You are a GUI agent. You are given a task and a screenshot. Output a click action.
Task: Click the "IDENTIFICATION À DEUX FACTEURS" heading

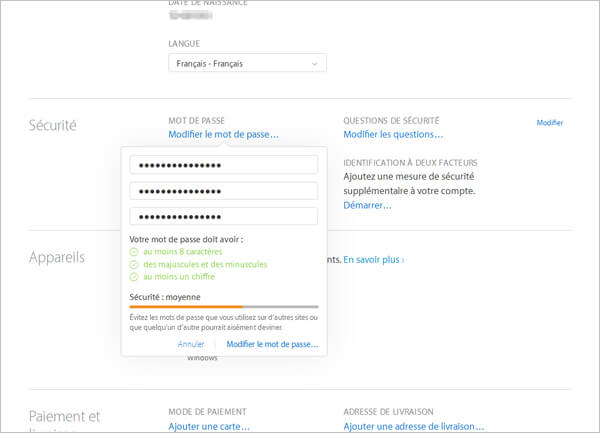click(410, 163)
